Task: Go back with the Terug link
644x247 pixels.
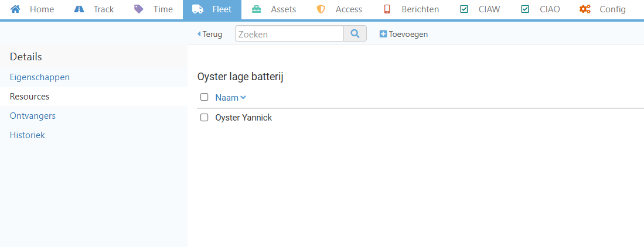Action: pyautogui.click(x=210, y=35)
